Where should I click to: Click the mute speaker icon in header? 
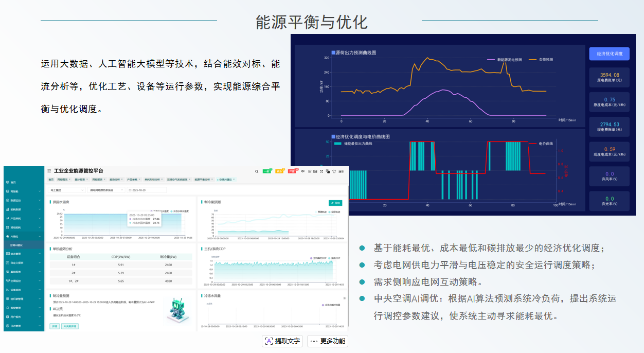tap(303, 171)
